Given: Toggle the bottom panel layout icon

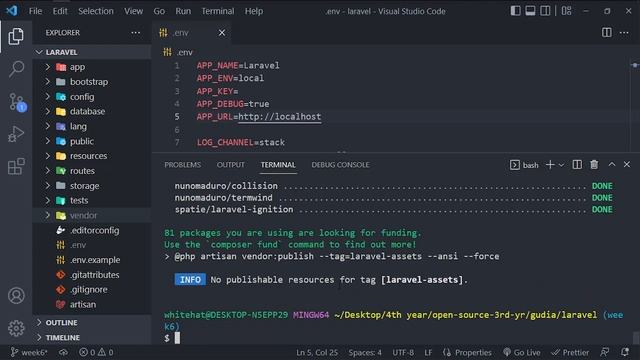Looking at the screenshot, I should pos(530,11).
